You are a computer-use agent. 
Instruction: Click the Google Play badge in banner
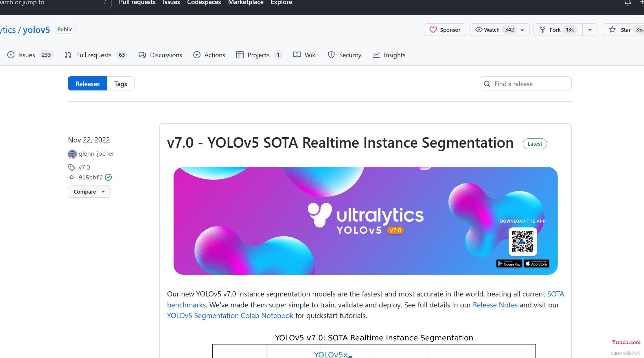click(509, 264)
